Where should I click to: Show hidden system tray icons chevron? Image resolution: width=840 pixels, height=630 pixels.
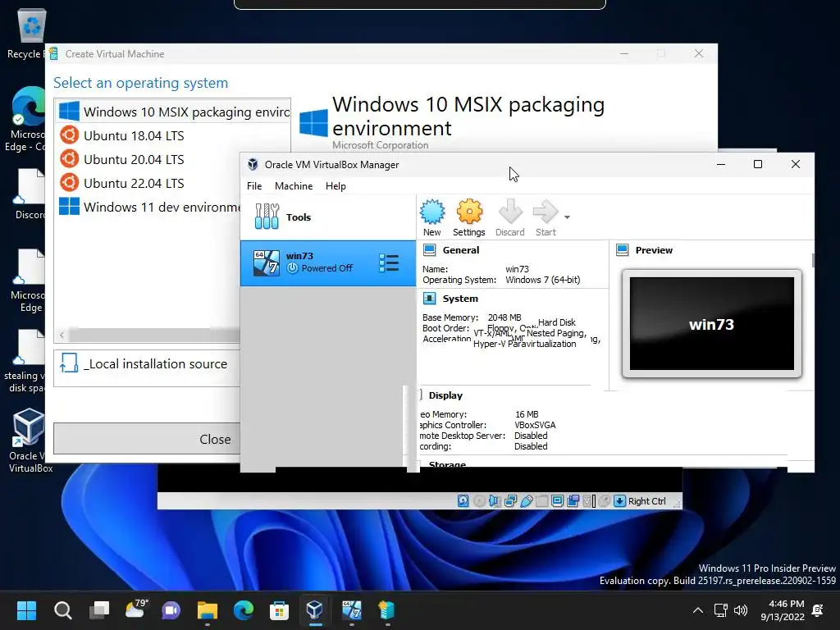tap(697, 610)
